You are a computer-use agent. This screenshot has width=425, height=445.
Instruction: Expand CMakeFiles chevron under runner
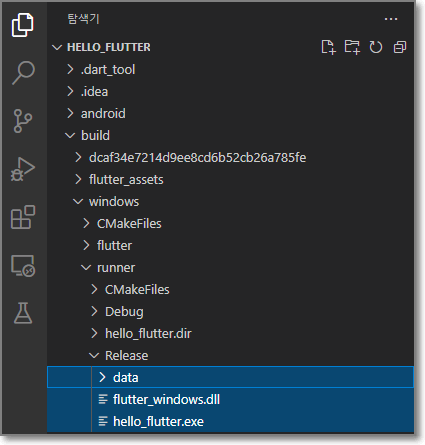pos(94,289)
